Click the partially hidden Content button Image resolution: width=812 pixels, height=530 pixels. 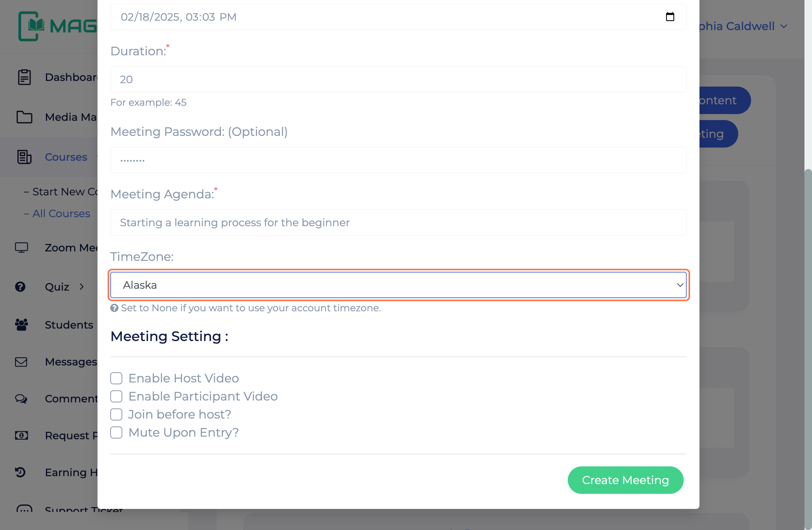pos(725,100)
